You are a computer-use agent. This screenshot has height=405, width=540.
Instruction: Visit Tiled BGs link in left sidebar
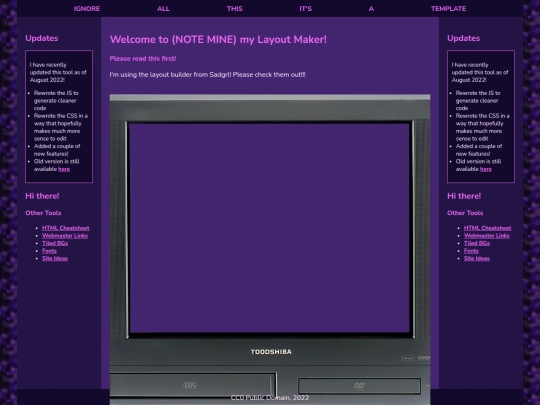55,243
